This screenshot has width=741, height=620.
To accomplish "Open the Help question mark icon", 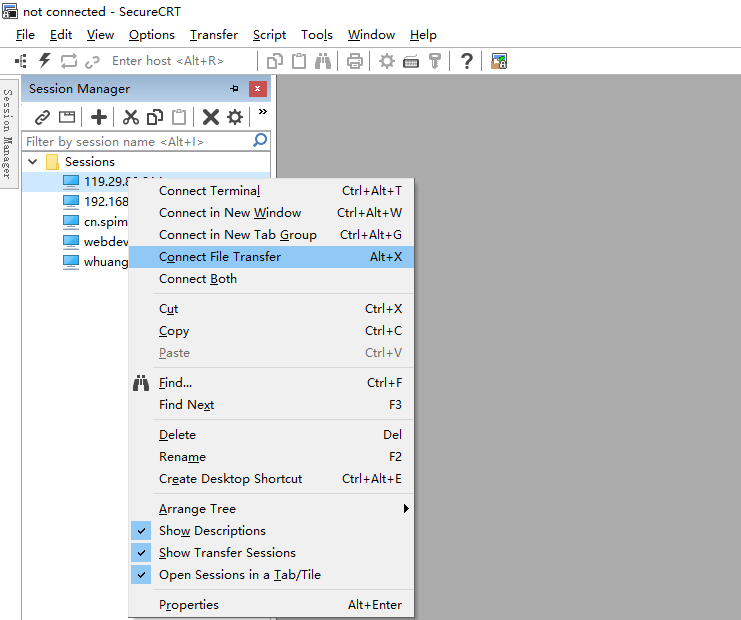I will click(x=466, y=61).
